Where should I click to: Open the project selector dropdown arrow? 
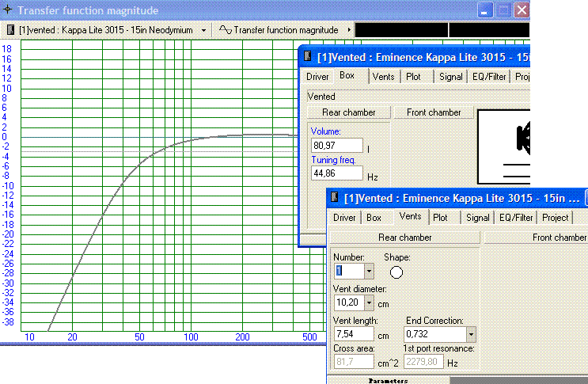[203, 30]
